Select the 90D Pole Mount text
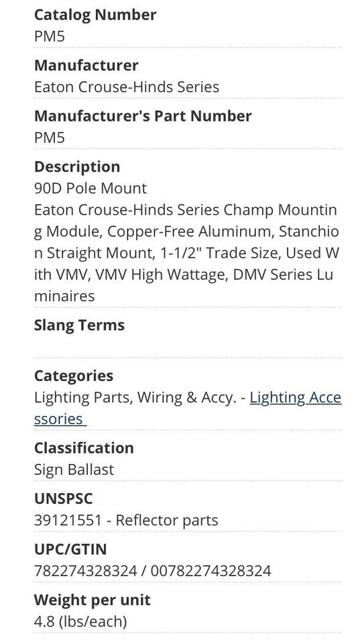Image resolution: width=358 pixels, height=644 pixels. click(x=91, y=189)
